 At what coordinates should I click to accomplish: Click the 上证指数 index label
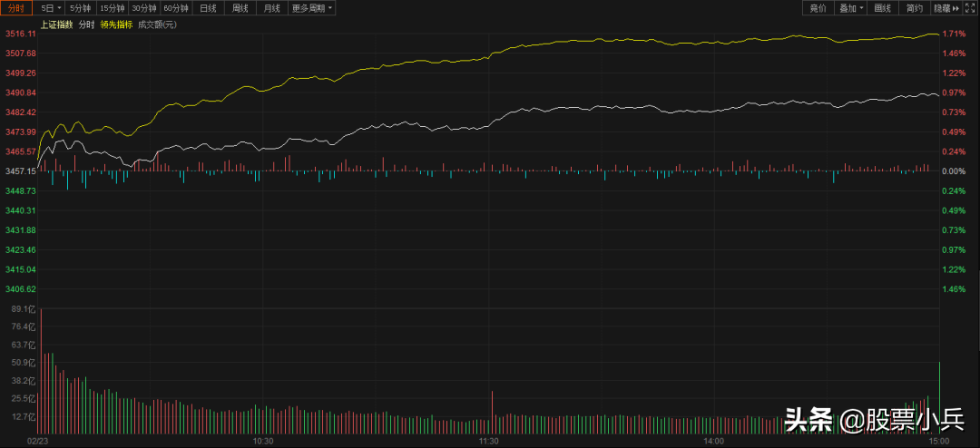tap(56, 24)
